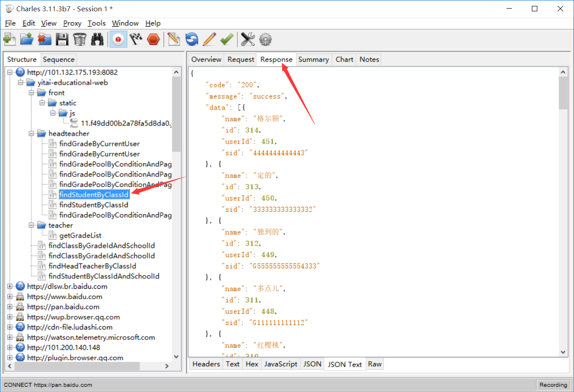Switch to the Sequence tab
Screen dimensions: 574x392
coord(58,59)
